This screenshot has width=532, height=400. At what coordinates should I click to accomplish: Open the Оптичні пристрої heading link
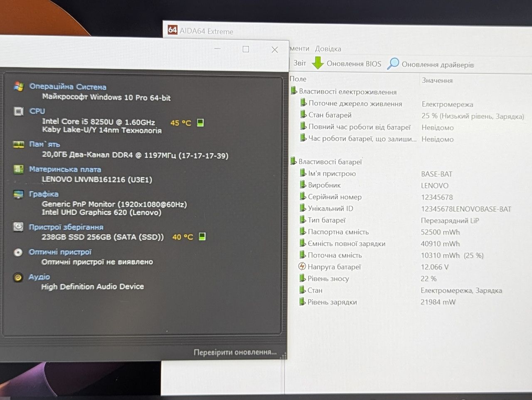pyautogui.click(x=60, y=252)
